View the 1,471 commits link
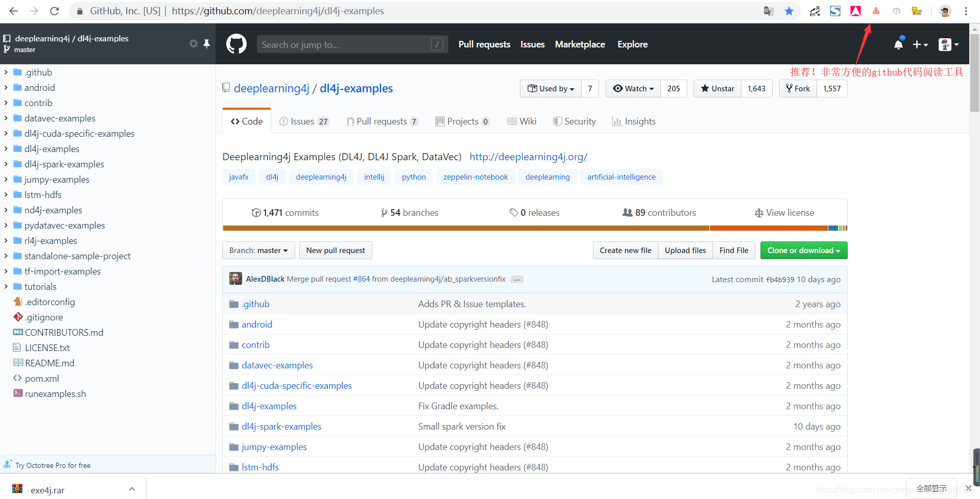This screenshot has width=980, height=499. coord(285,213)
